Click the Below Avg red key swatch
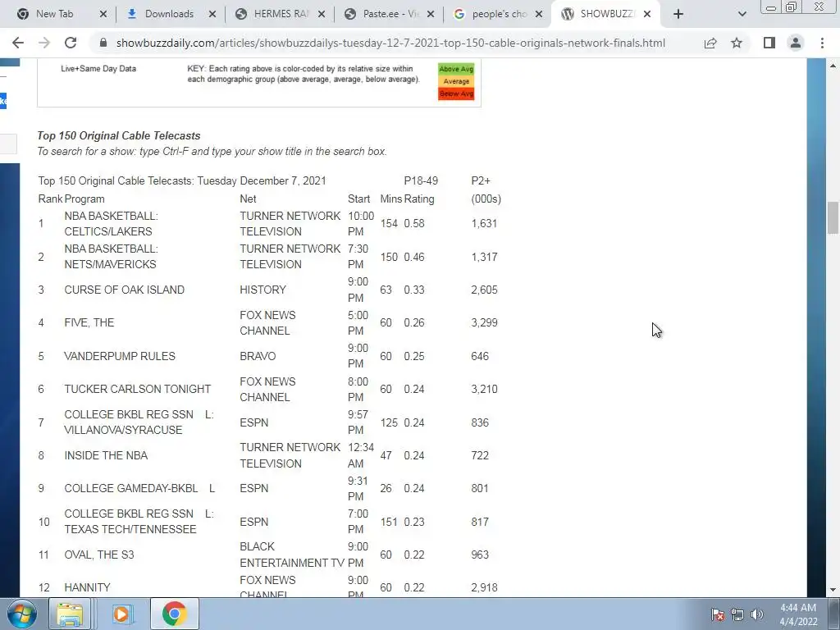 click(456, 94)
